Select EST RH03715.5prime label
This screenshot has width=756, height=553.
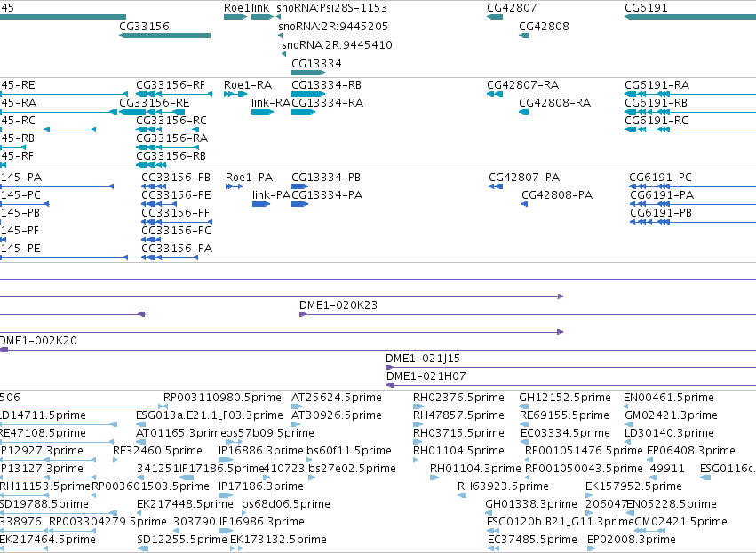458,433
